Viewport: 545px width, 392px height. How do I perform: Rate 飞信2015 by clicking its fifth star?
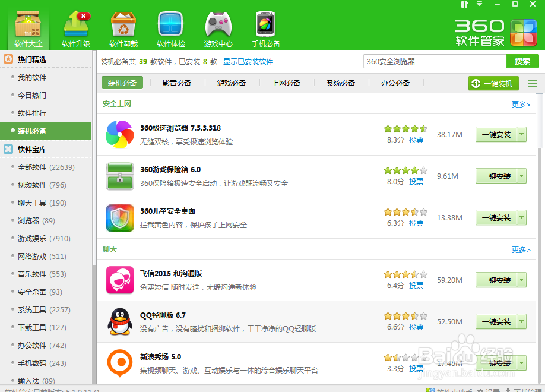[423, 274]
